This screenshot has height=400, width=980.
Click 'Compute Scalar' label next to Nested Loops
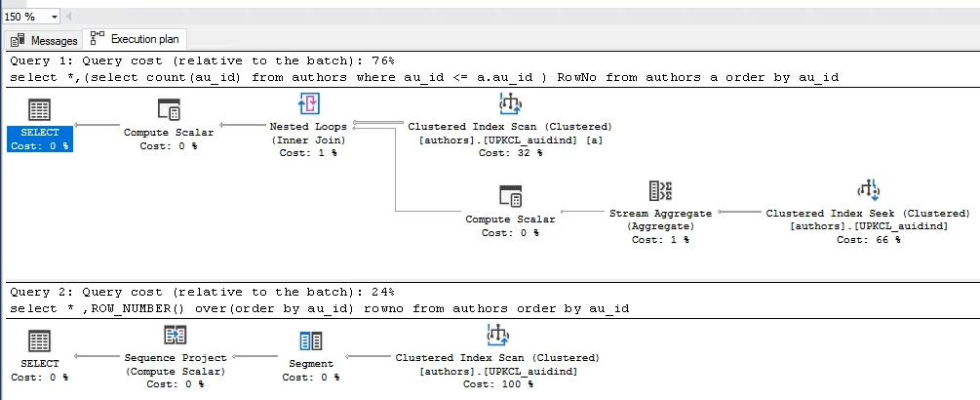pos(169,133)
